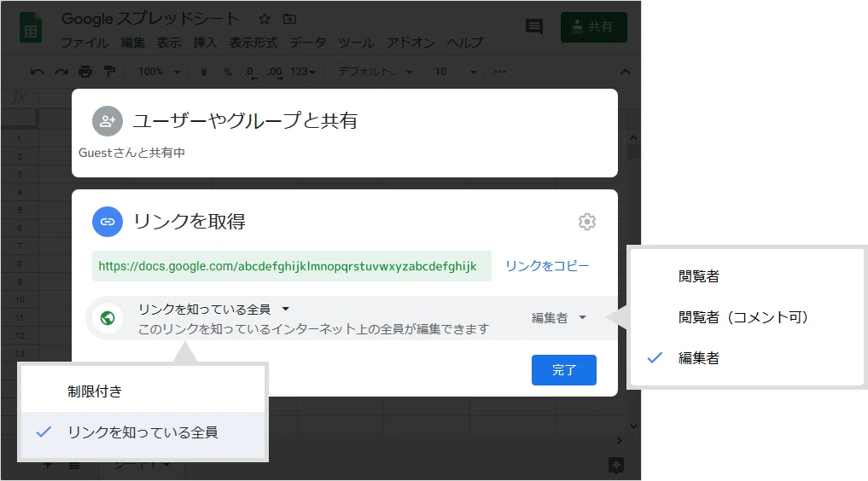The width and height of the screenshot is (868, 481).
Task: Open the 表示 menu
Action: pos(169,43)
